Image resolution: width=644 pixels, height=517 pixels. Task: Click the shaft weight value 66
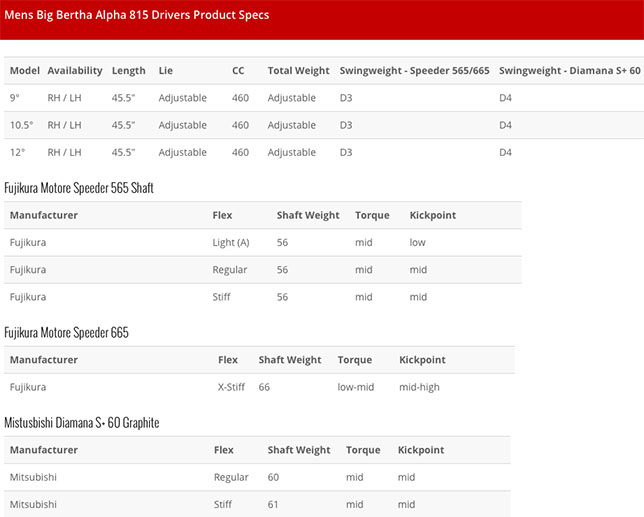pyautogui.click(x=264, y=386)
